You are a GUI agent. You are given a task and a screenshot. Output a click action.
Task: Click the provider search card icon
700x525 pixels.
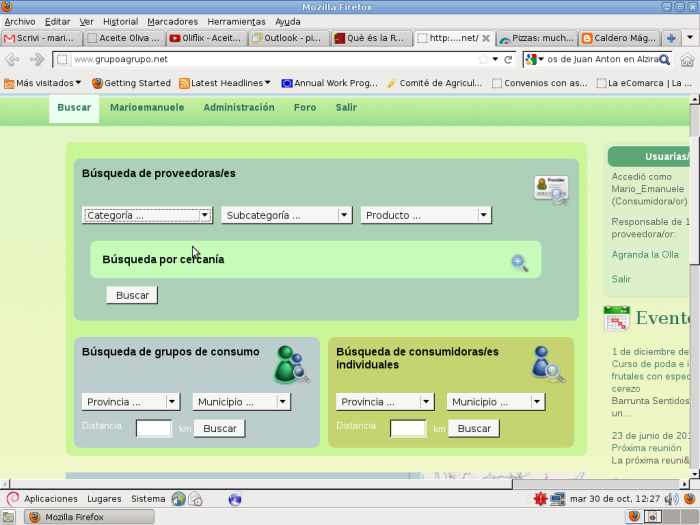[551, 190]
